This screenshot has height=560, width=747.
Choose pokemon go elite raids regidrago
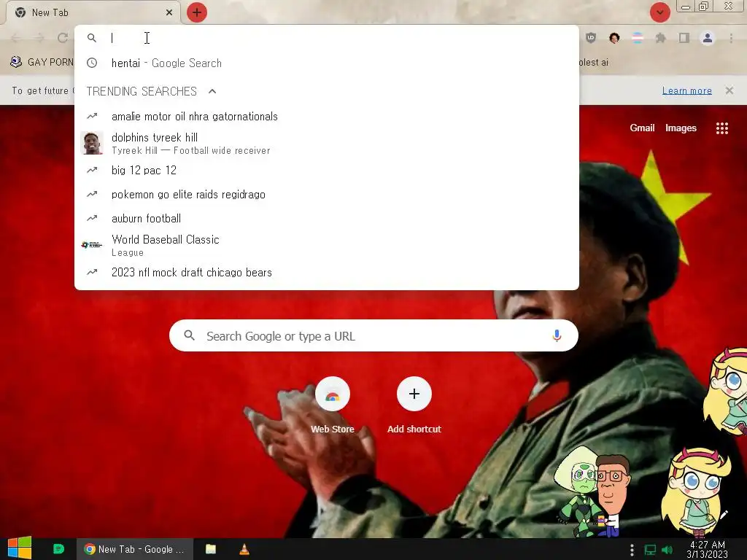[x=327, y=194]
